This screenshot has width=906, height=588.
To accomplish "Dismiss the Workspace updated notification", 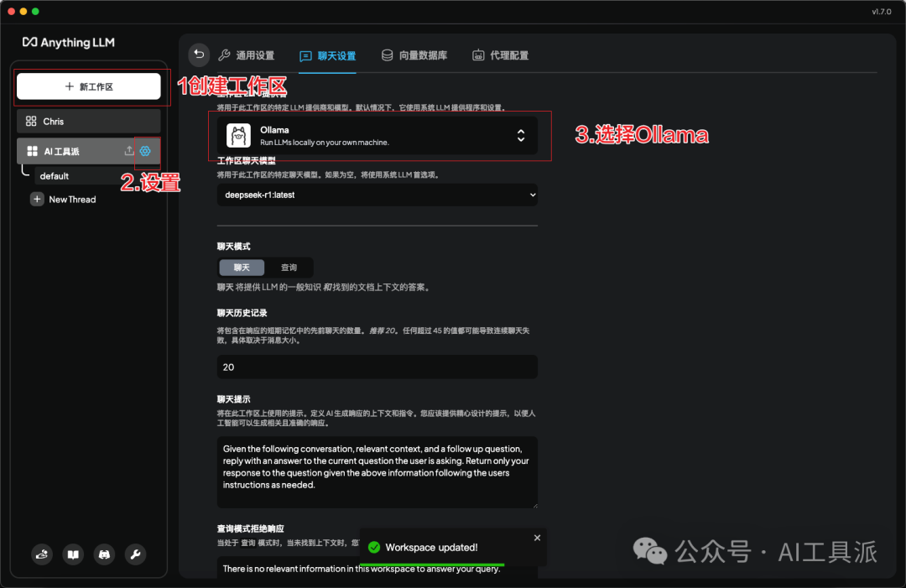I will (538, 538).
